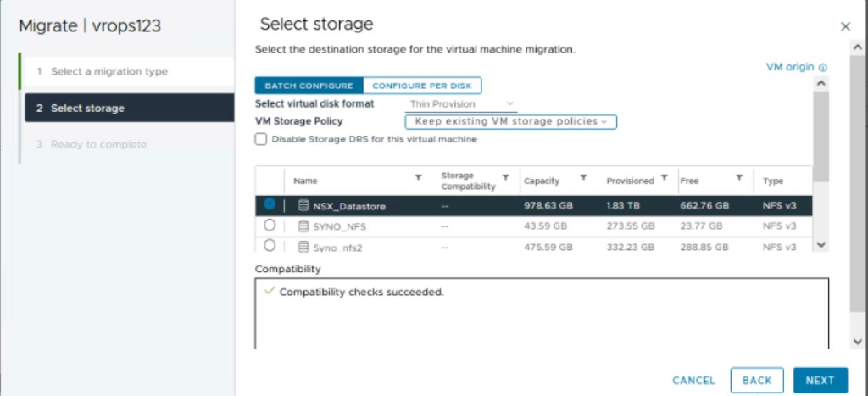Select the Syno_nfs2 radio button

(270, 245)
